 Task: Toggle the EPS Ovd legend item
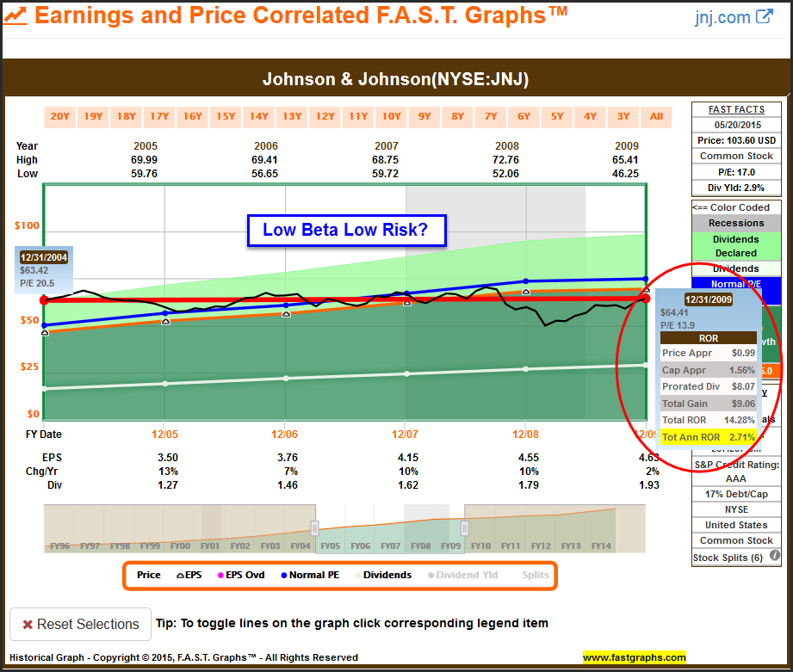[x=241, y=575]
